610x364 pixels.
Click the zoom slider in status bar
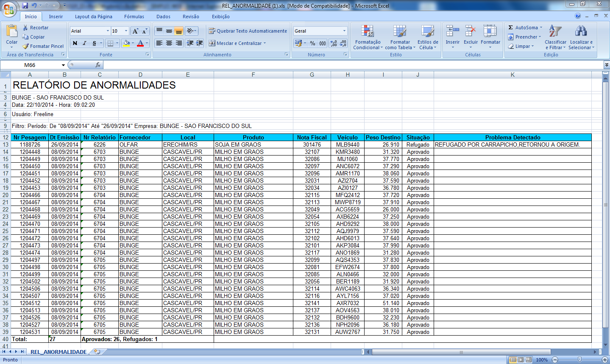(x=579, y=360)
